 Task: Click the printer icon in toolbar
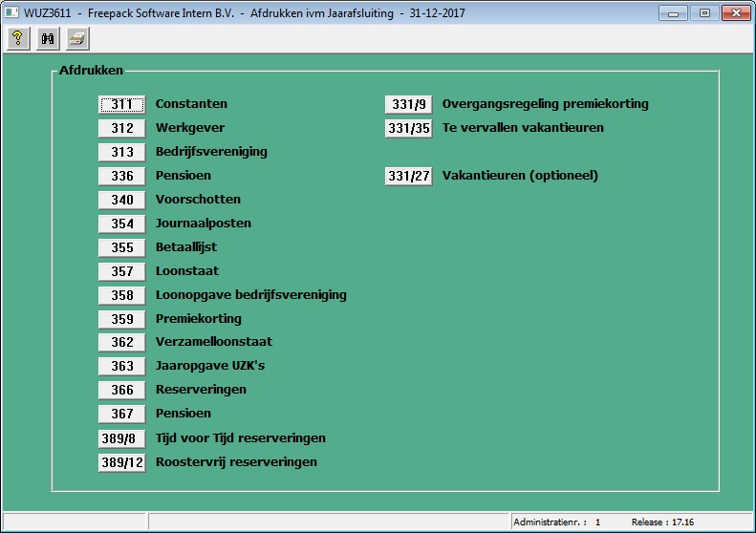coord(76,38)
